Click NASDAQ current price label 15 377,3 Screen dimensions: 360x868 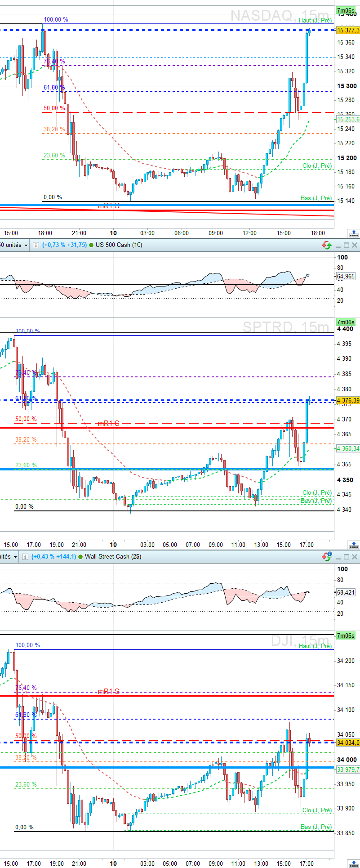348,30
